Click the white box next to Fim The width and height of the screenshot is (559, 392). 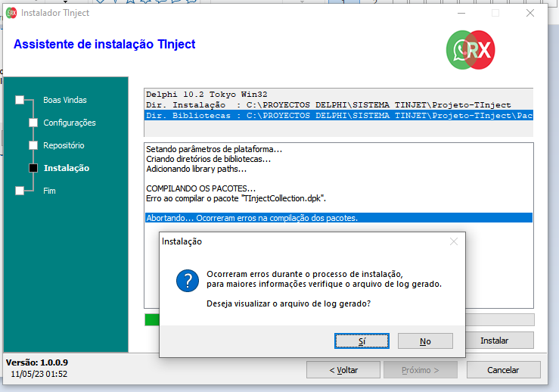pyautogui.click(x=20, y=191)
